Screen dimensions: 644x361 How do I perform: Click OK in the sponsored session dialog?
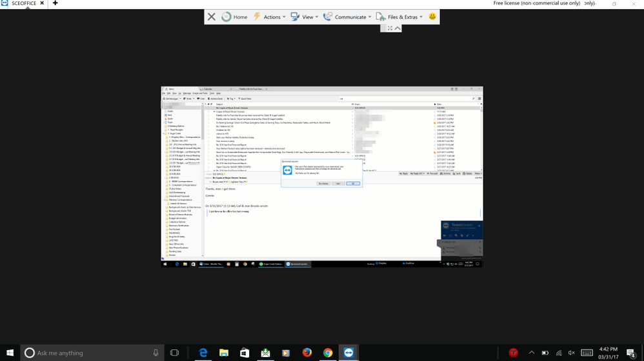pos(353,184)
